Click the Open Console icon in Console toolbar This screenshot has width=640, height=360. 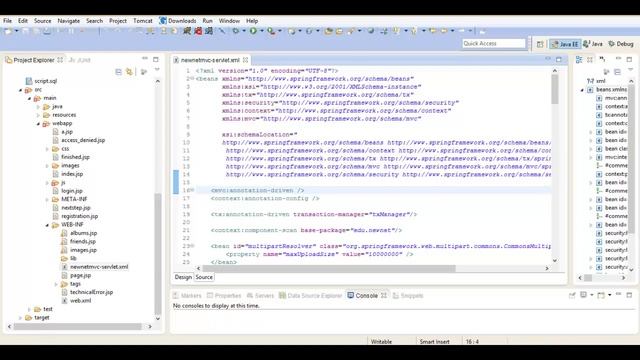coord(601,295)
